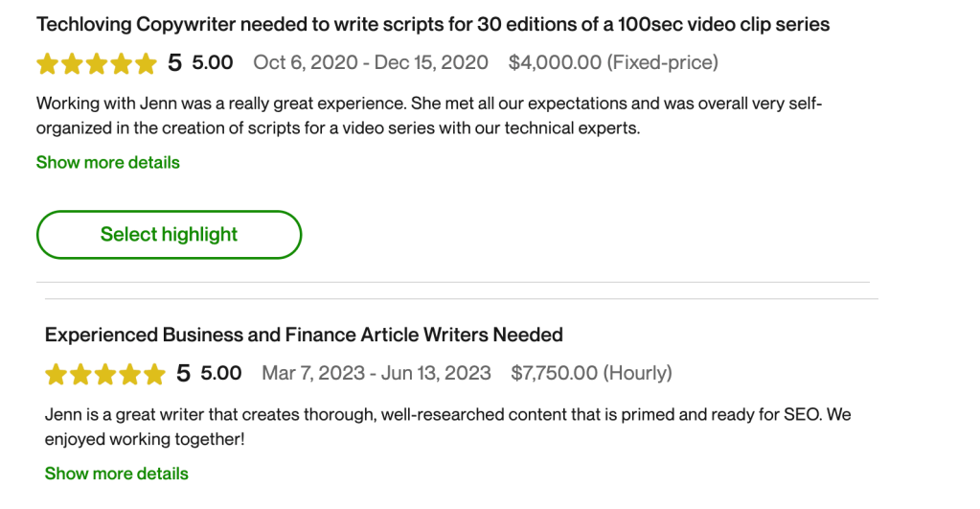Image resolution: width=980 pixels, height=509 pixels.
Task: Click the first star of the Techloving Copywriter rating
Action: 48,64
